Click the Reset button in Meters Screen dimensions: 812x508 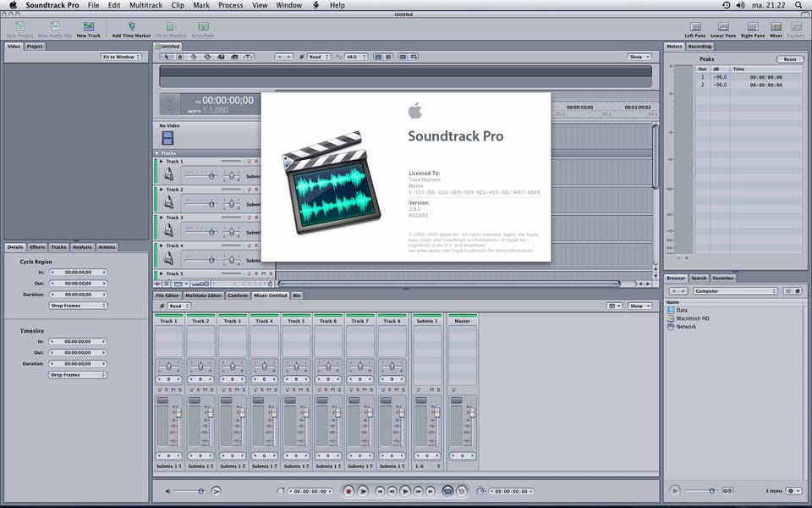(x=789, y=59)
